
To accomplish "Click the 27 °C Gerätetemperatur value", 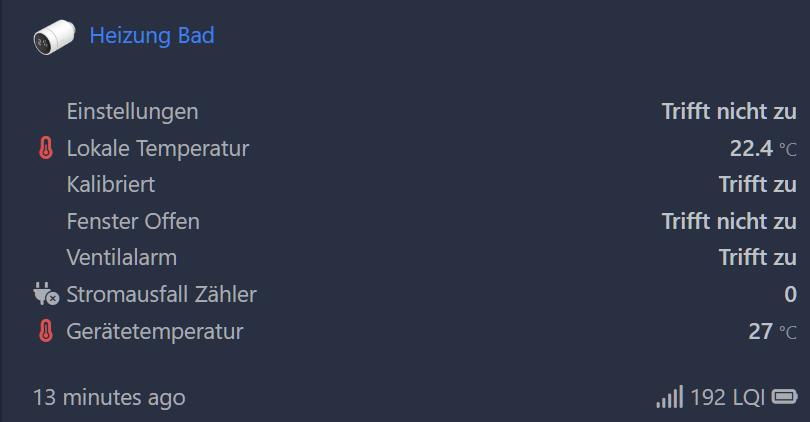I will (x=772, y=332).
